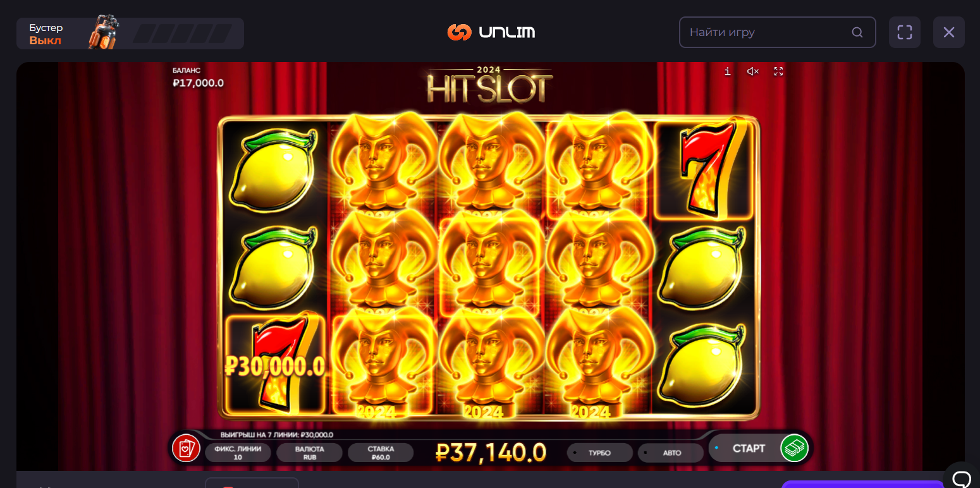Click the site fullscreen frame icon

tap(905, 32)
